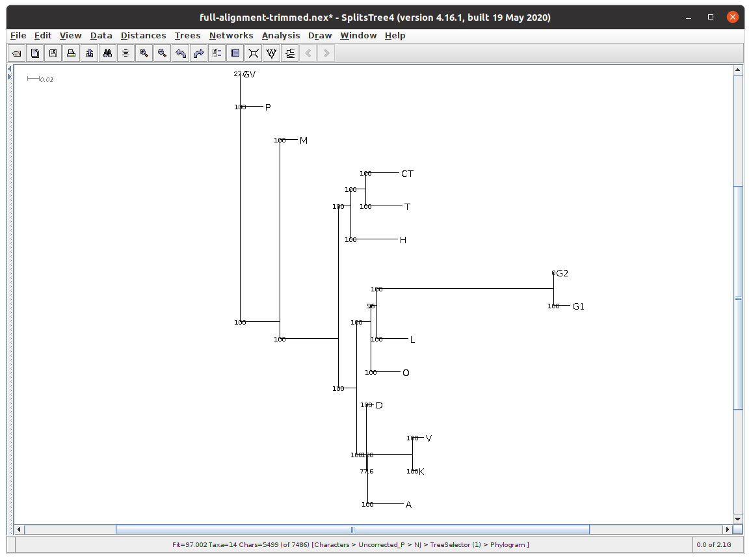
Task: Click the Print toolbar icon
Action: pos(72,53)
